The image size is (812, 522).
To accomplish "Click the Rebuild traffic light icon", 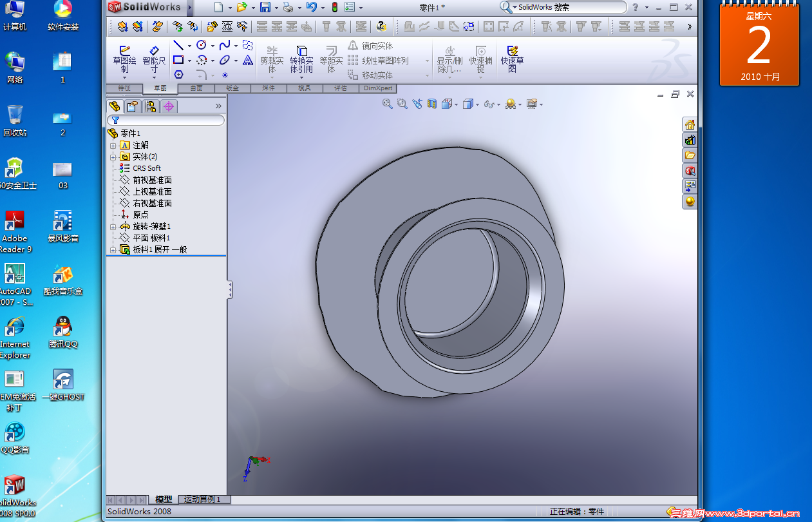I will click(x=334, y=7).
